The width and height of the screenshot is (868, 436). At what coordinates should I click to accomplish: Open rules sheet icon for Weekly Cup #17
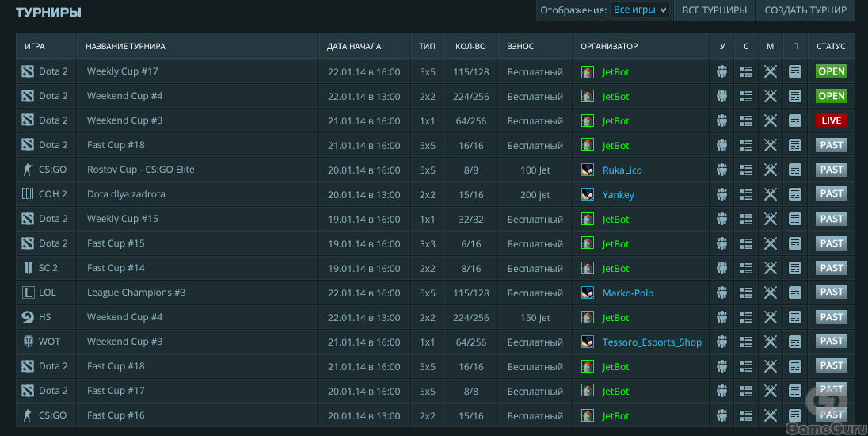(x=795, y=71)
